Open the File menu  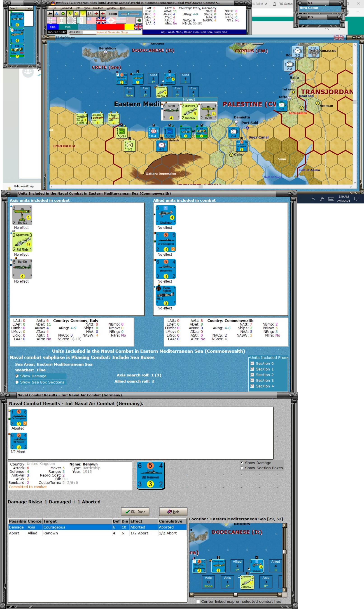point(54,8)
